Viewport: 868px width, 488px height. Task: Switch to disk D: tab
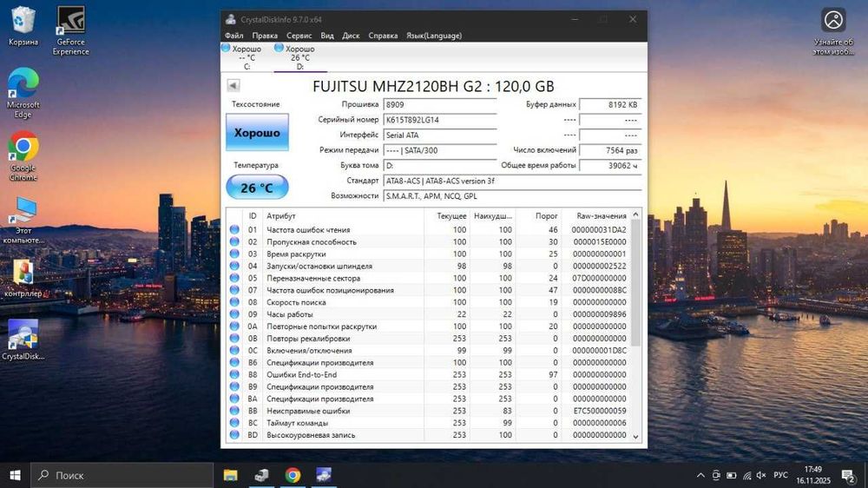pos(300,57)
